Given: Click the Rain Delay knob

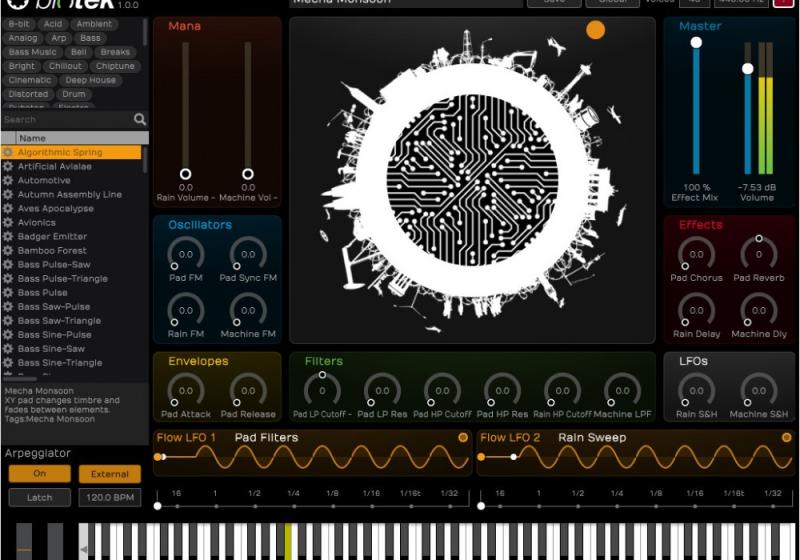Looking at the screenshot, I should pos(696,310).
